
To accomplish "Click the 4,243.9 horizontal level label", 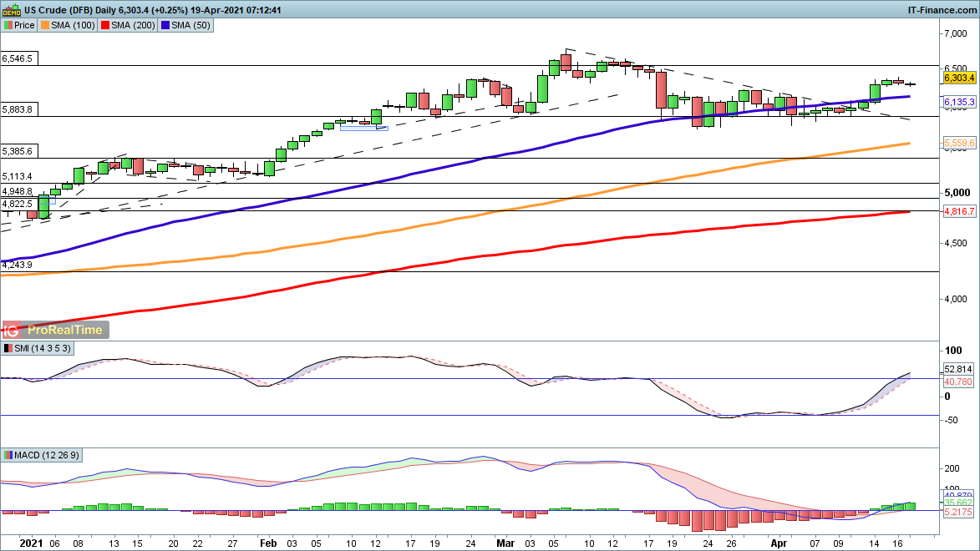I will click(18, 265).
